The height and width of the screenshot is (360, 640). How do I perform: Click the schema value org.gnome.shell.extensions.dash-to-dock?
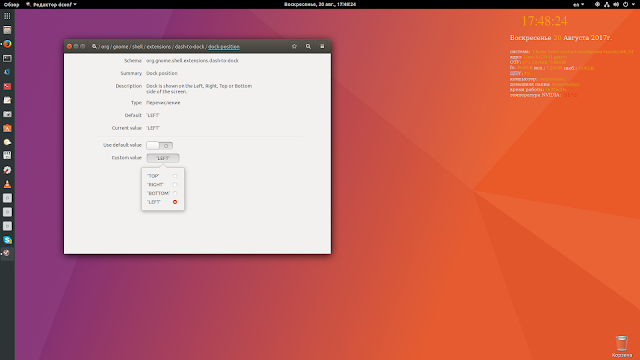pos(192,60)
